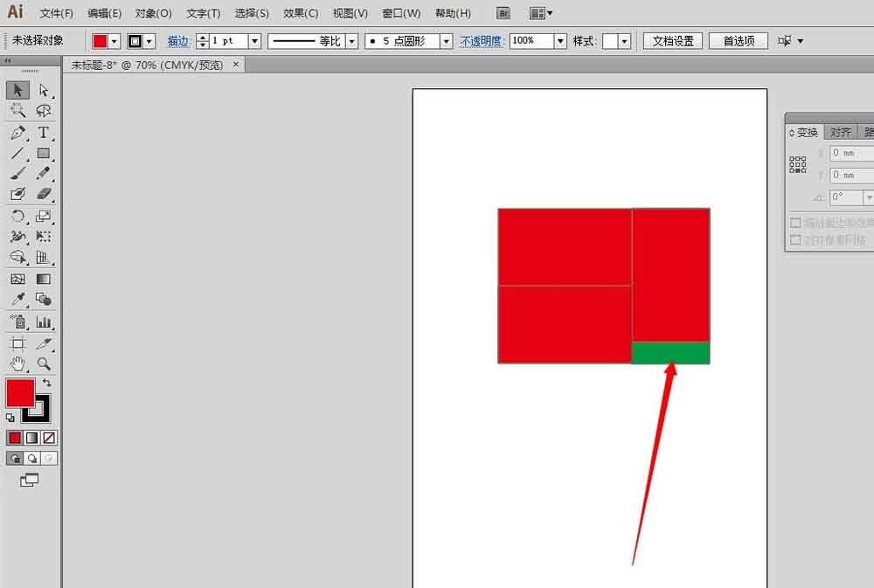Screen dimensions: 874x588
Task: Enable Draw Inside mode
Action: (49, 458)
